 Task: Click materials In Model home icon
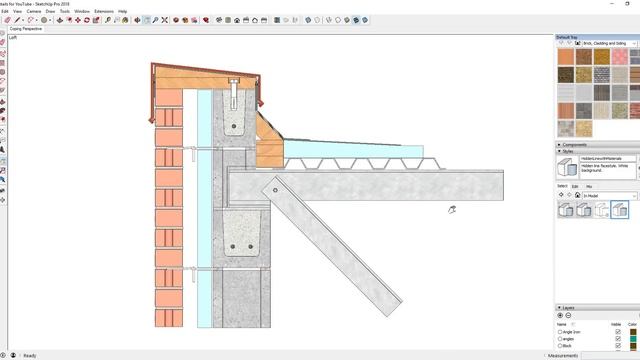pyautogui.click(x=578, y=43)
